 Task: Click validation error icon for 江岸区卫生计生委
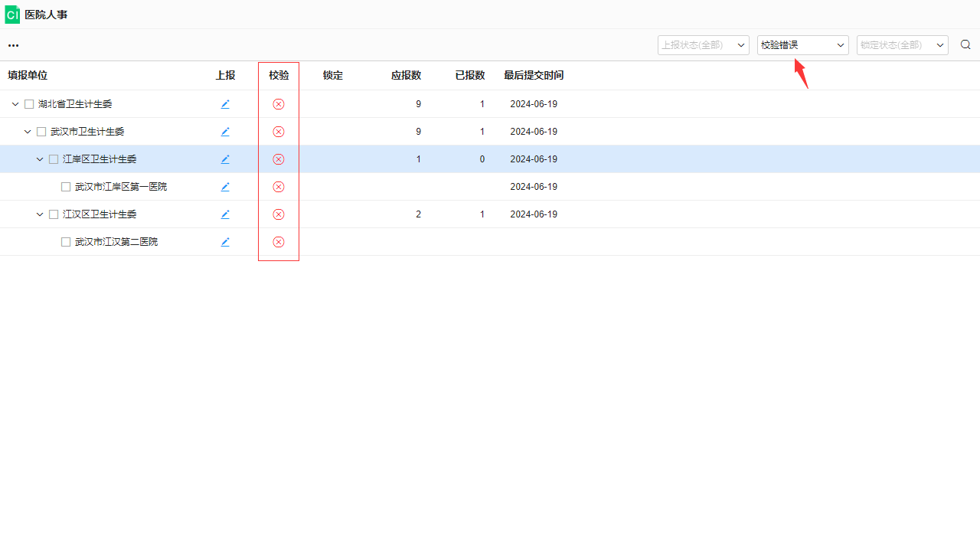click(x=279, y=159)
